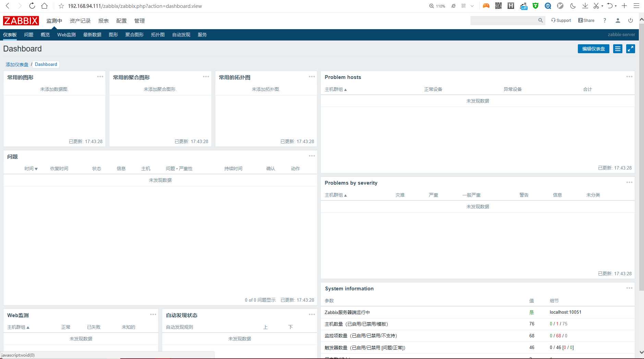Click the 编辑仪表盘 button
Viewport: 644px width, 359px height.
594,49
